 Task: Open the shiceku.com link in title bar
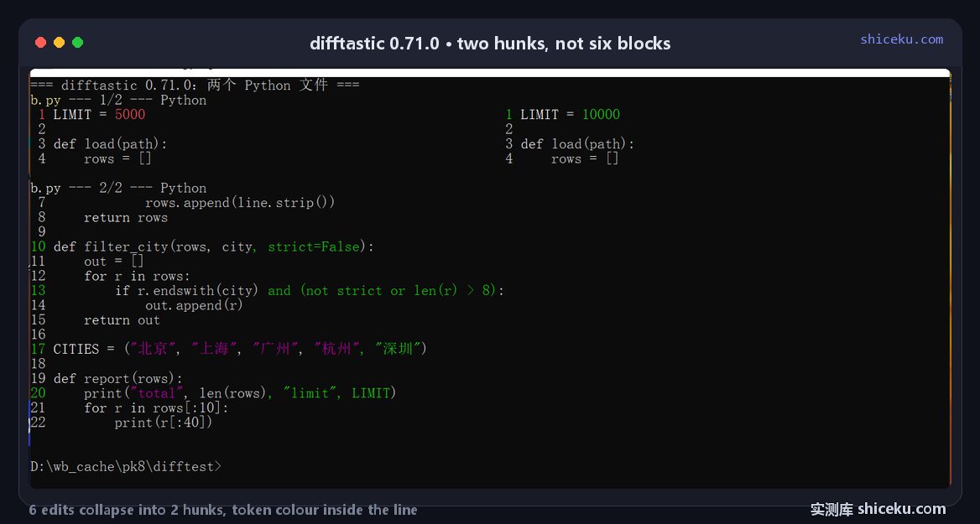pyautogui.click(x=901, y=39)
